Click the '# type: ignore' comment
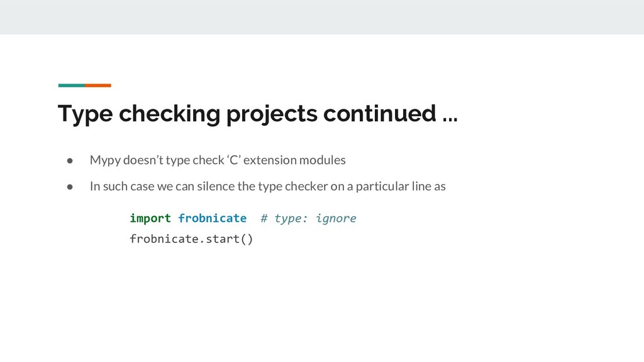644x362 pixels. tap(308, 218)
